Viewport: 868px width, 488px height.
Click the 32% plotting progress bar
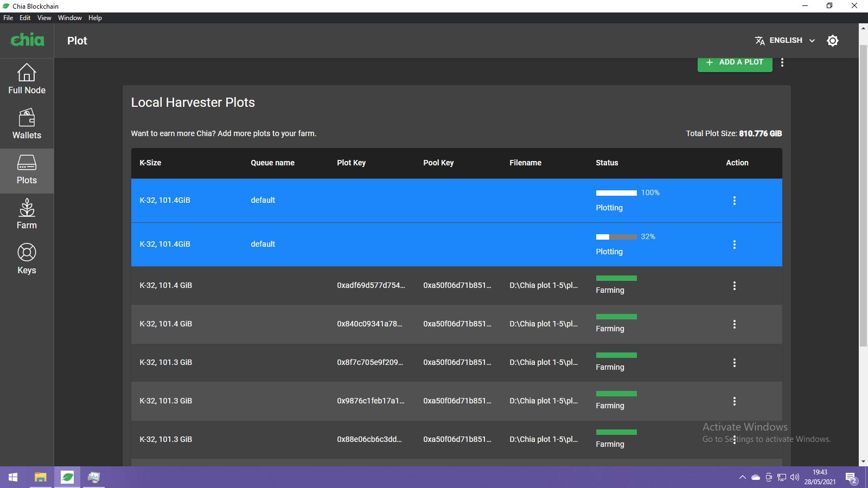[x=616, y=237]
